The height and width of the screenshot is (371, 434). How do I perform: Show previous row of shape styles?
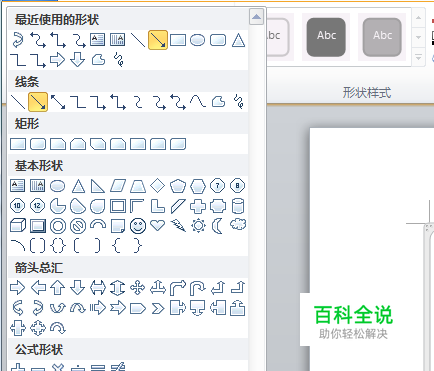click(418, 18)
